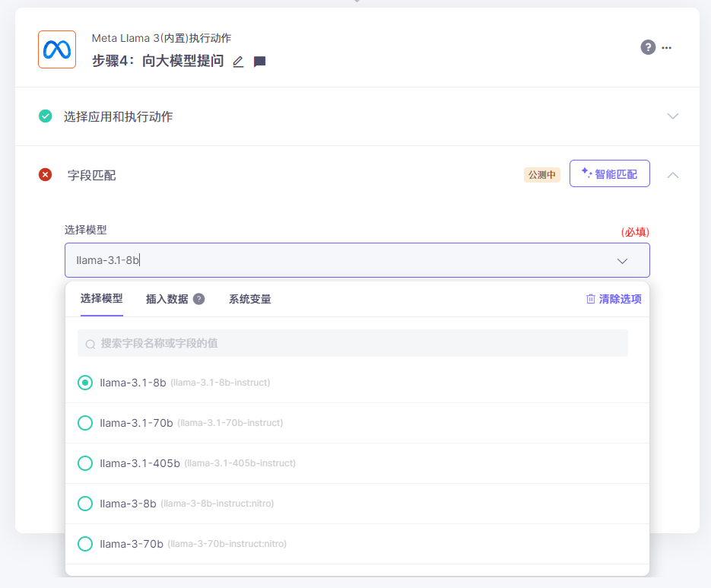Click the (llama-3-70b-instruct:nitro) hint text
The height and width of the screenshot is (588, 711).
227,544
